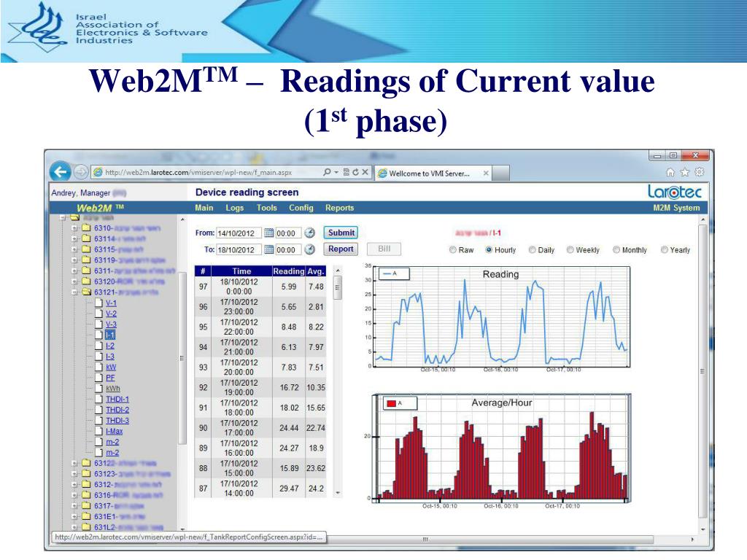
Task: Open the Main menu
Action: pos(204,208)
